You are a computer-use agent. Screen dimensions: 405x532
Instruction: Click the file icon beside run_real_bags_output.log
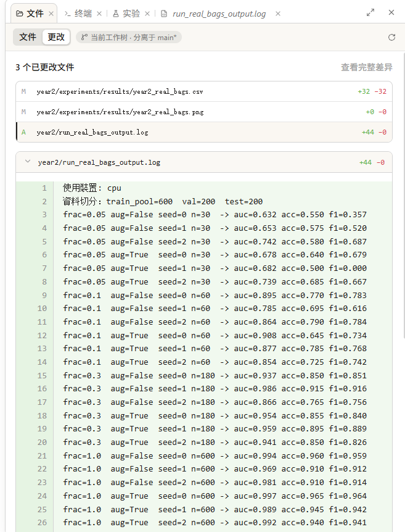(x=164, y=14)
